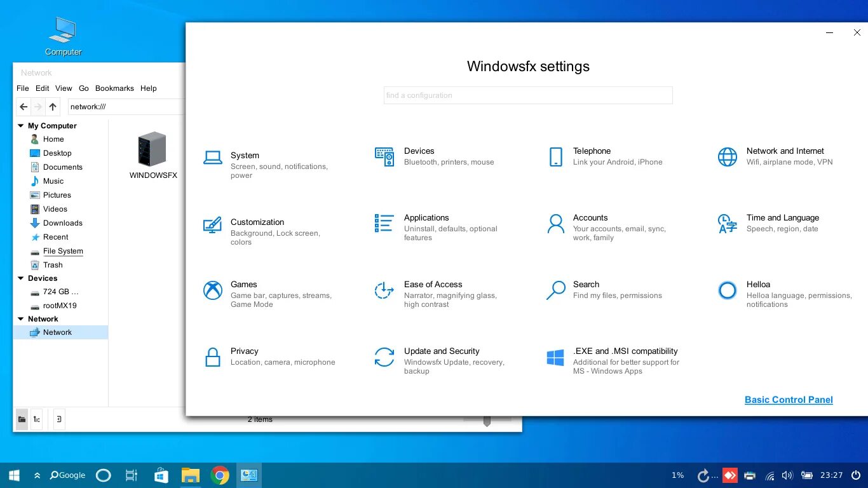Collapse the Network tree section
The width and height of the screenshot is (868, 488).
click(x=20, y=319)
